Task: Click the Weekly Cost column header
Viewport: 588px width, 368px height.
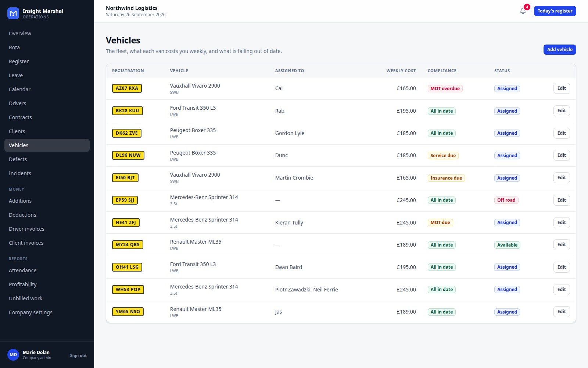Action: 401,71
